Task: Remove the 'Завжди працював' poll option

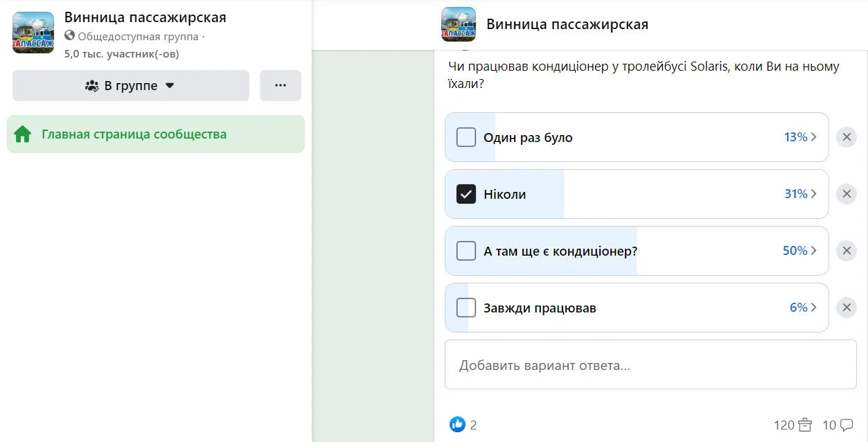Action: 846,308
